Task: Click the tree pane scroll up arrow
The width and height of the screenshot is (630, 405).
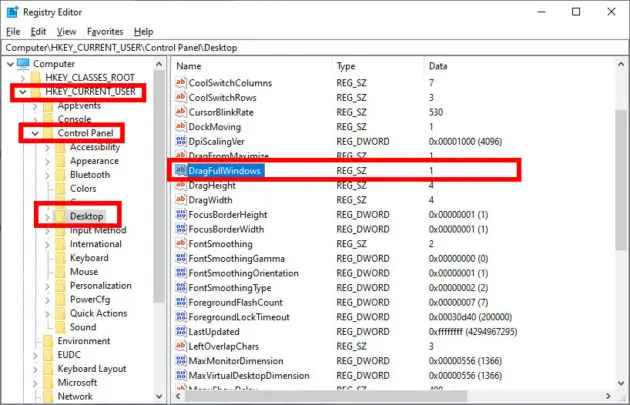Action: click(x=159, y=64)
